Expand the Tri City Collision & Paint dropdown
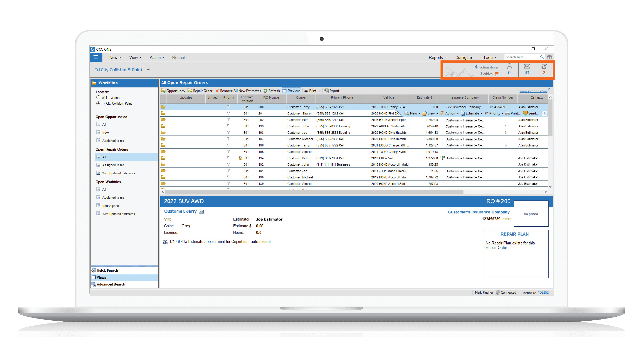Screen dimensions: 644x361 coord(148,70)
